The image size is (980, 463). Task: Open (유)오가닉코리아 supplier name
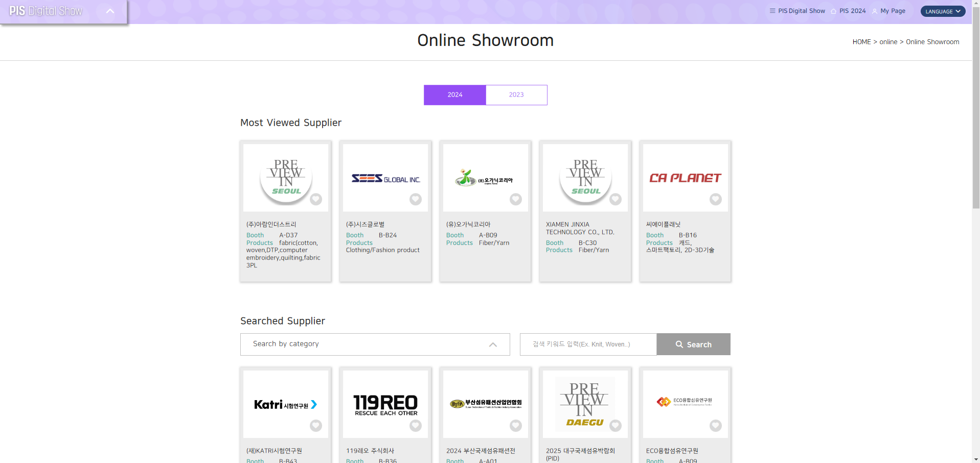point(468,224)
